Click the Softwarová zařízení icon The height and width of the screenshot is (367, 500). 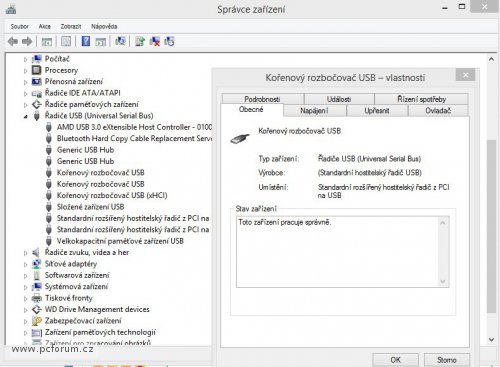coord(37,275)
